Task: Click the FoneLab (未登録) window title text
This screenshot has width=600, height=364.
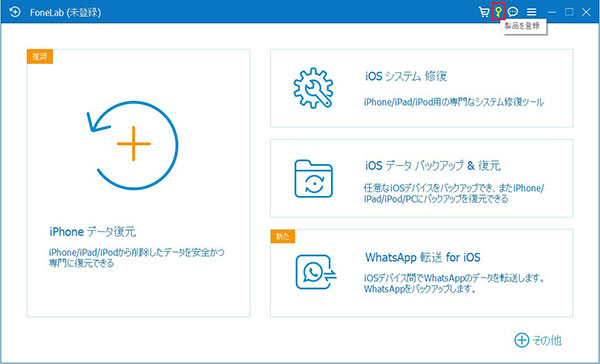Action: coord(65,13)
